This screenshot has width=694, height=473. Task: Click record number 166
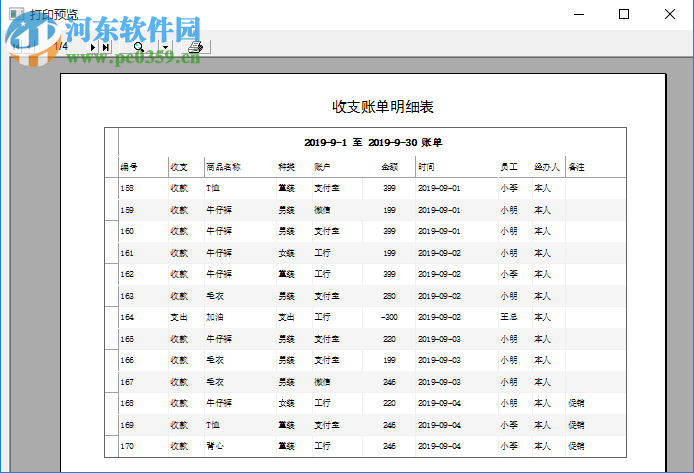pos(127,360)
